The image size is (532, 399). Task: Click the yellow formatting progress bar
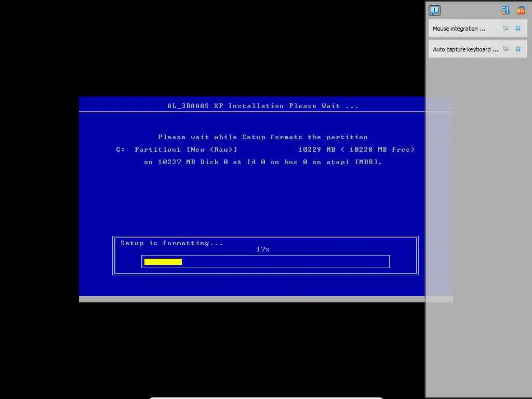163,262
